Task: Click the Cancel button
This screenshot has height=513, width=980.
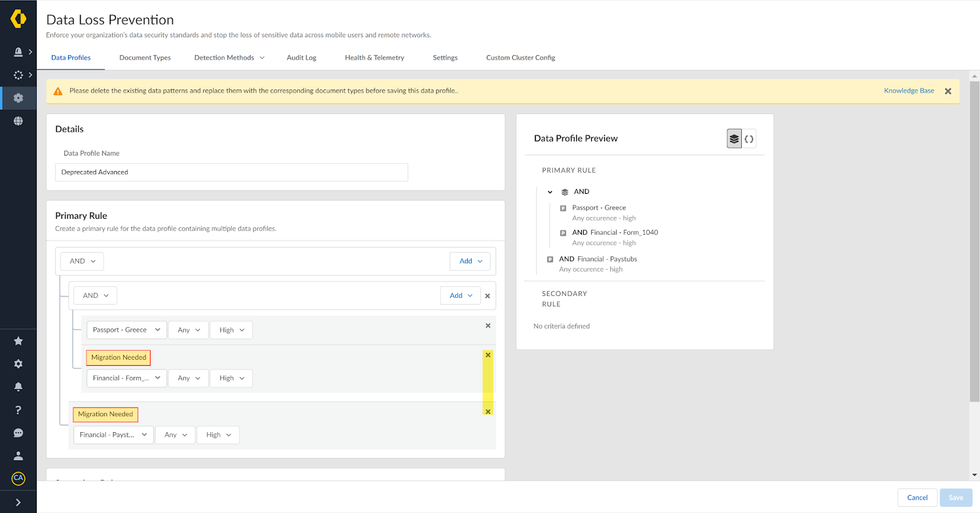Action: [x=917, y=498]
